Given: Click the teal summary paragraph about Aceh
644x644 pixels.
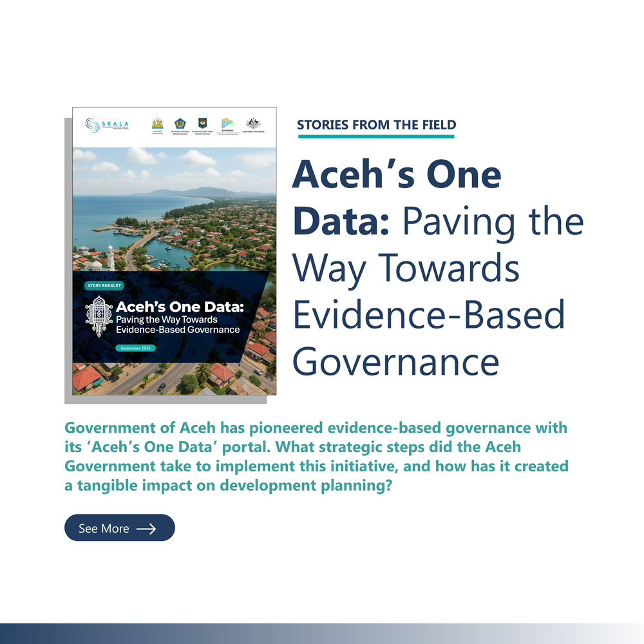Looking at the screenshot, I should click(316, 457).
